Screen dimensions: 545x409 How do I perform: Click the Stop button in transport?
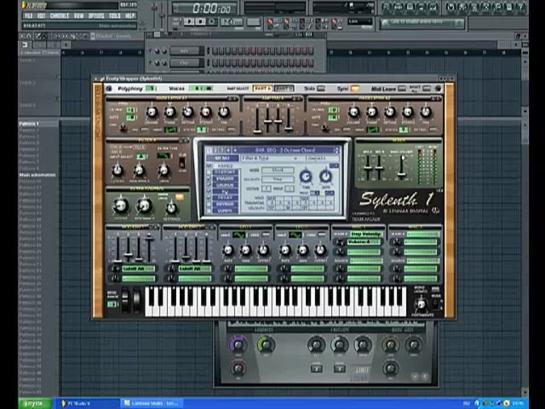(x=200, y=22)
